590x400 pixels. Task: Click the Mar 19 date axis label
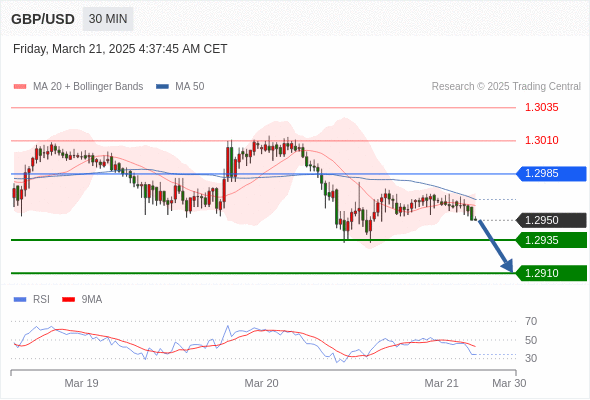coord(81,383)
